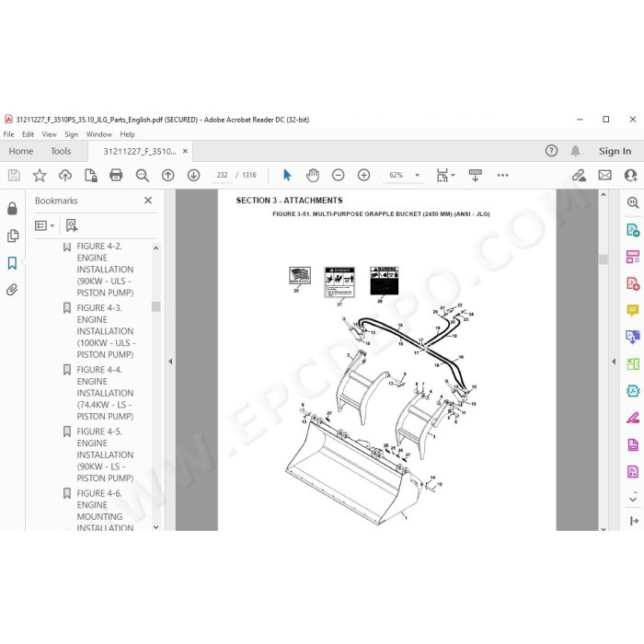Viewport: 644px width, 644px height.
Task: Click the document scrollbar thumb
Action: tap(604, 259)
